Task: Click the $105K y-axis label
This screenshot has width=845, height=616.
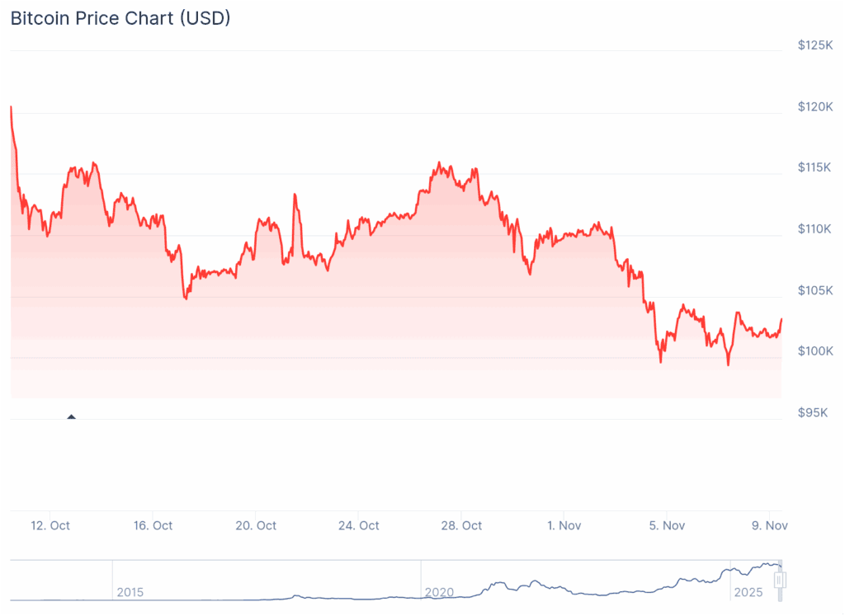Action: point(815,290)
